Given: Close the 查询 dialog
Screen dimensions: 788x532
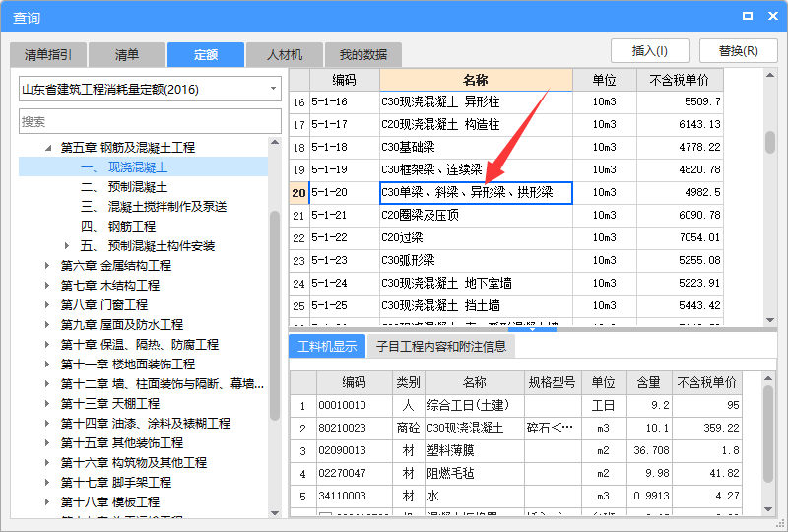Looking at the screenshot, I should pos(773,16).
